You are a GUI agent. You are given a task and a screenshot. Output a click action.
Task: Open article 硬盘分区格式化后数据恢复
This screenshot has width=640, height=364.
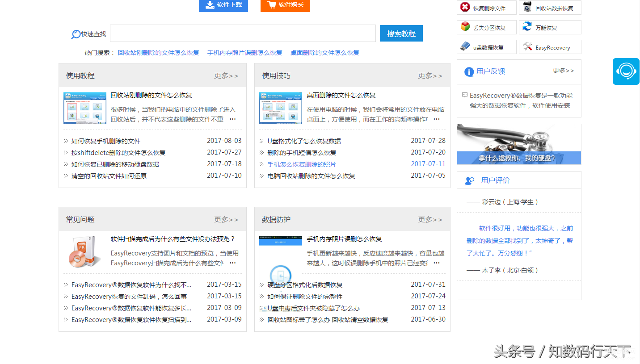point(305,285)
